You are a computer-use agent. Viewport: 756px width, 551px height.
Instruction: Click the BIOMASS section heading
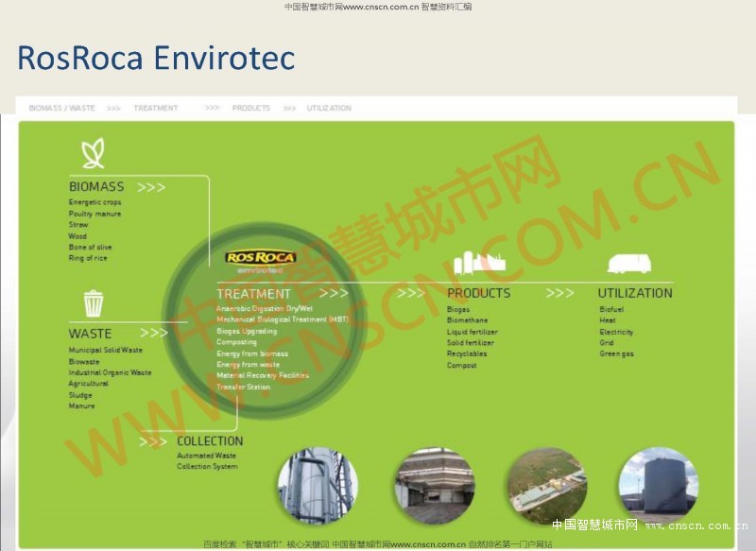96,186
